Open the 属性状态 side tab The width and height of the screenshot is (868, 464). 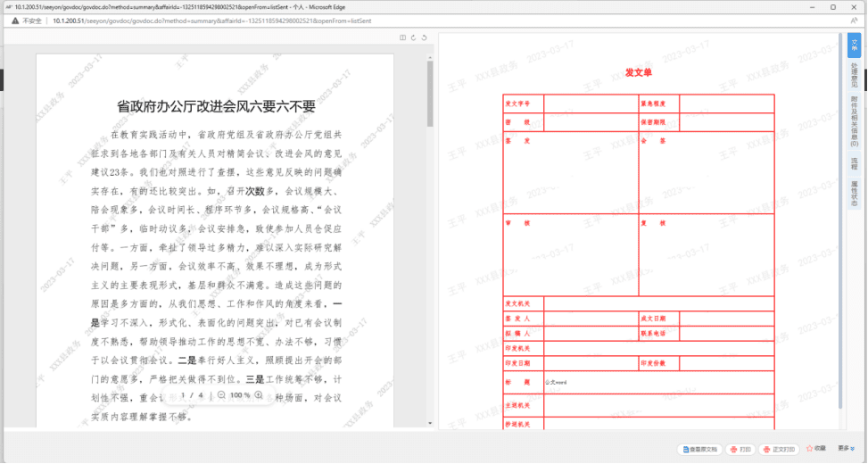(854, 194)
